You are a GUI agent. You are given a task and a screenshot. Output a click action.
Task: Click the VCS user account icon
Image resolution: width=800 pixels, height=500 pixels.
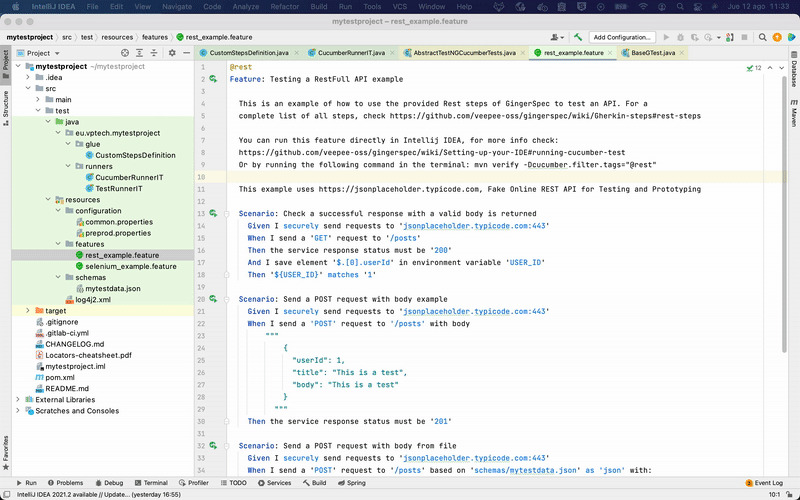tap(557, 37)
